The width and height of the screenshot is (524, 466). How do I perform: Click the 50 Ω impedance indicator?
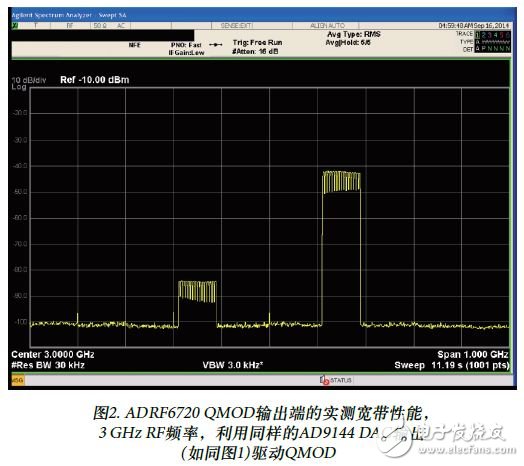[x=100, y=26]
